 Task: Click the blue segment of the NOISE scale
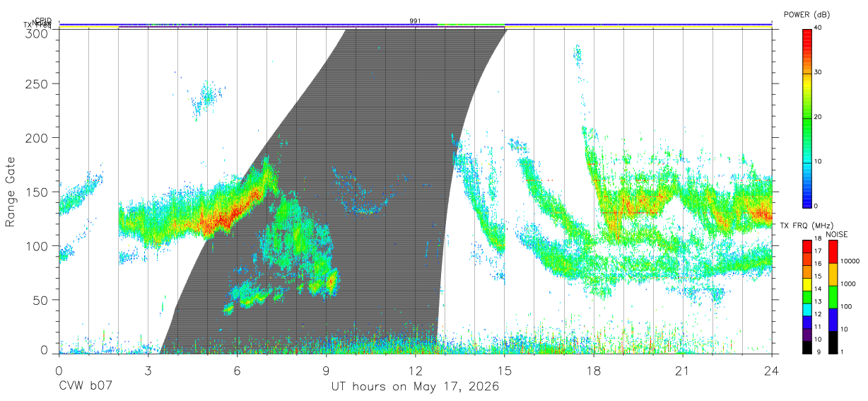pyautogui.click(x=833, y=320)
